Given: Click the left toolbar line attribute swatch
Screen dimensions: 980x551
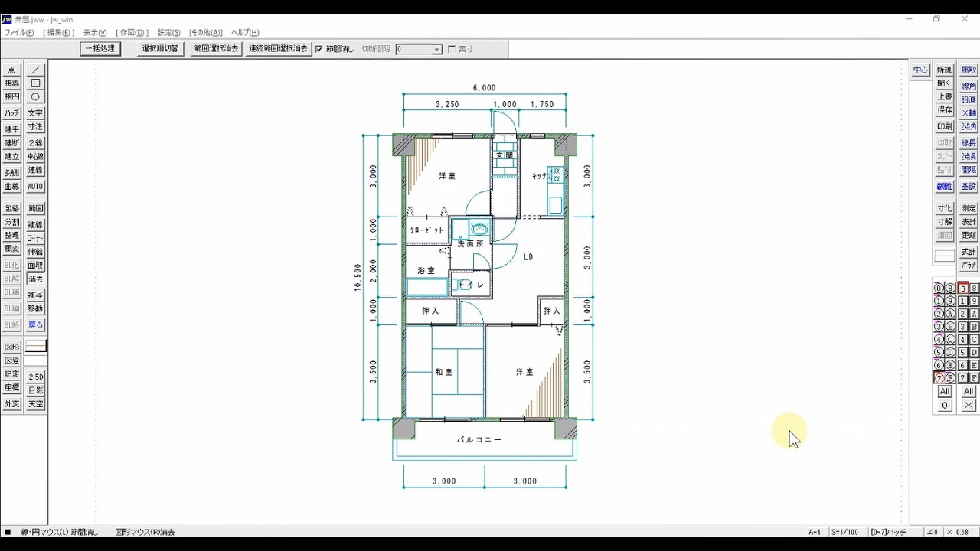Looking at the screenshot, I should (35, 347).
